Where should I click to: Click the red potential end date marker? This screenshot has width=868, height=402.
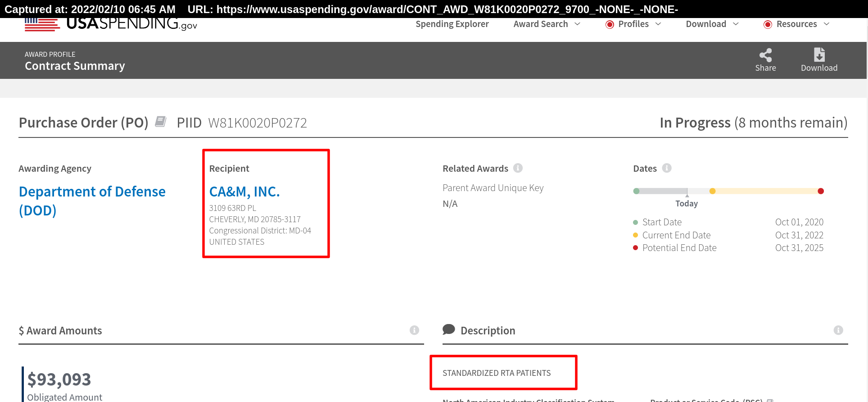pos(821,191)
